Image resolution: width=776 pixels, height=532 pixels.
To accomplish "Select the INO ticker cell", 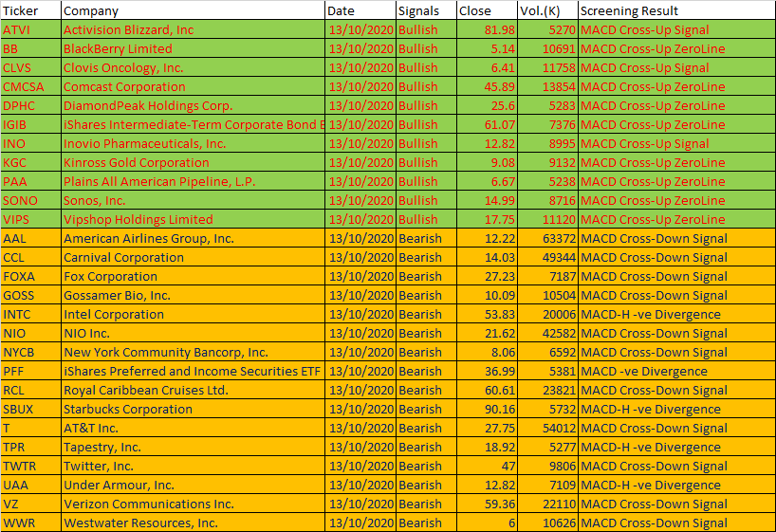I will (x=30, y=143).
